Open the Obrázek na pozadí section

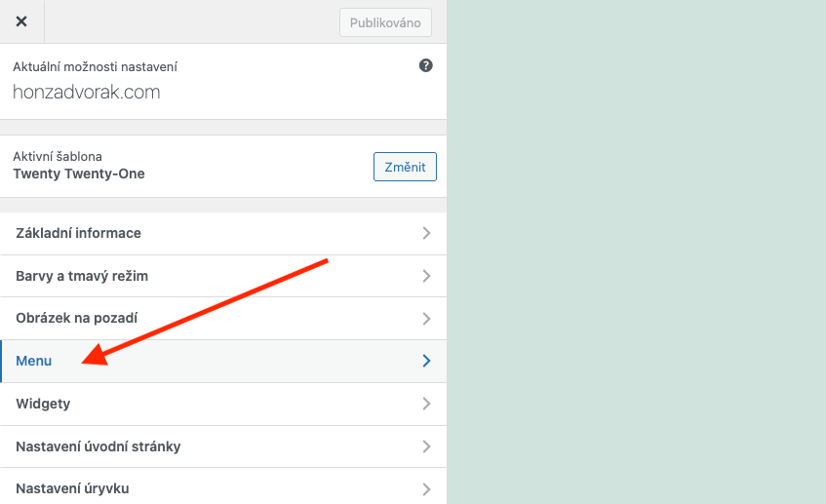[x=223, y=318]
